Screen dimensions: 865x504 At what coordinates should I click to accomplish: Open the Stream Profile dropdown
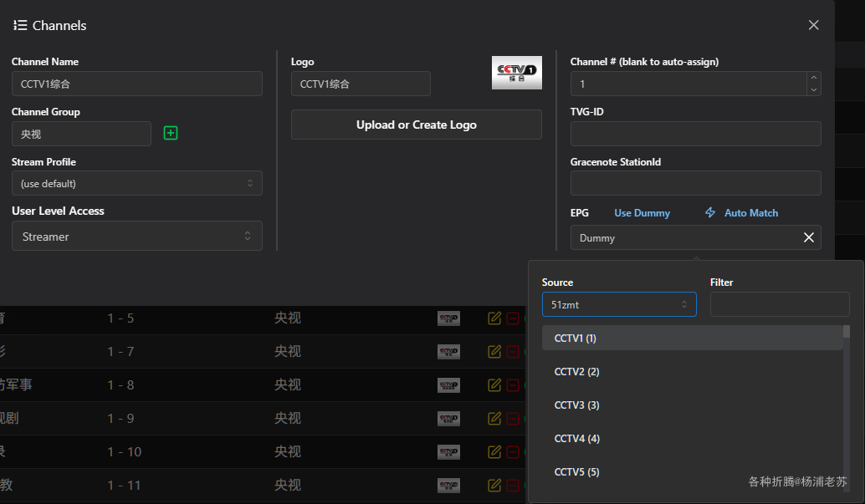[137, 183]
